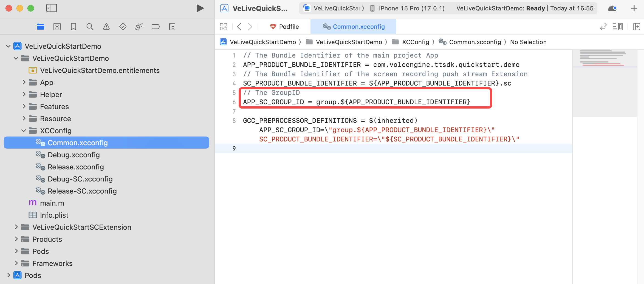
Task: Expand the Resource folder
Action: coord(24,119)
